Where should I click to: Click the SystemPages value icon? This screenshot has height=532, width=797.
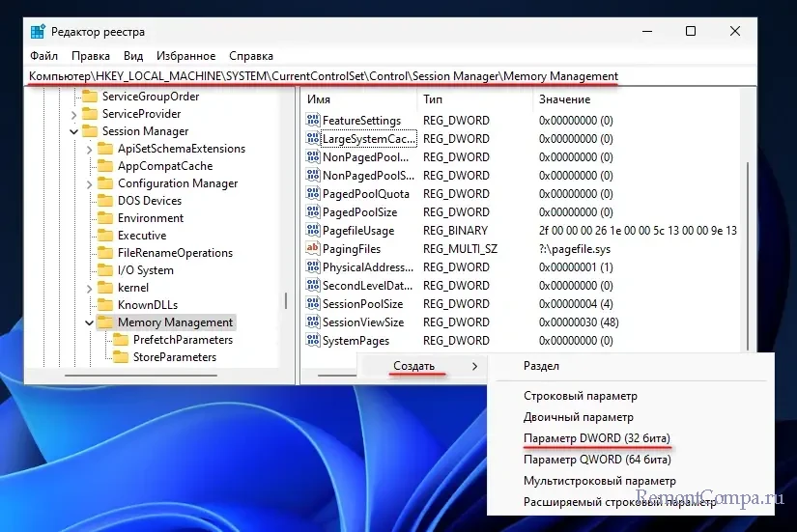[x=312, y=341]
